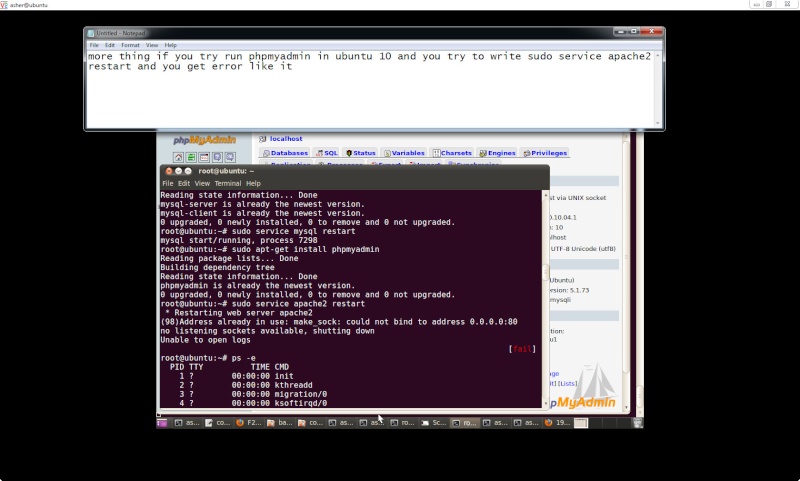
Task: Switch to the 'ba...' file manager taskbar item
Action: (279, 423)
